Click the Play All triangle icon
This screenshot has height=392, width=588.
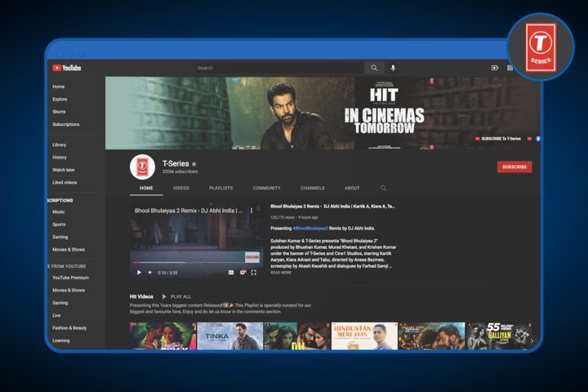pos(164,296)
